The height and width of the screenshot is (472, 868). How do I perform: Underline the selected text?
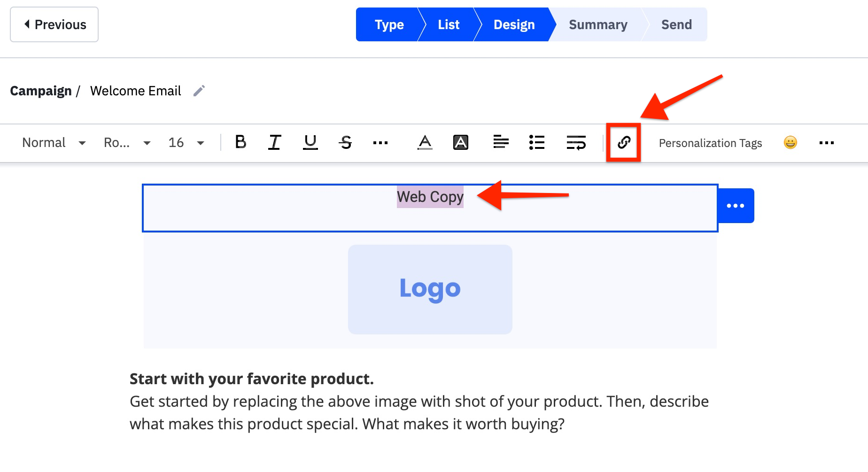pos(310,143)
